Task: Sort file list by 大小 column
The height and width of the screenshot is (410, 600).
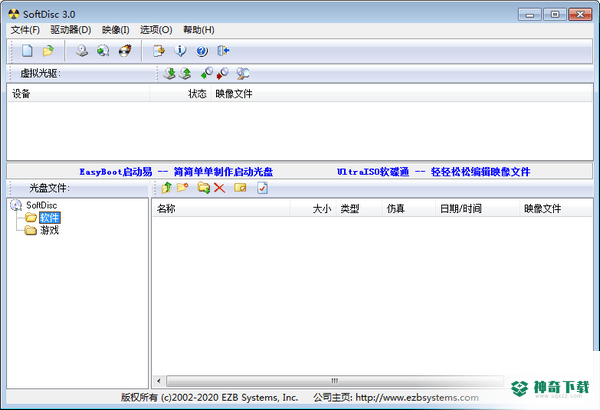Action: [313, 209]
